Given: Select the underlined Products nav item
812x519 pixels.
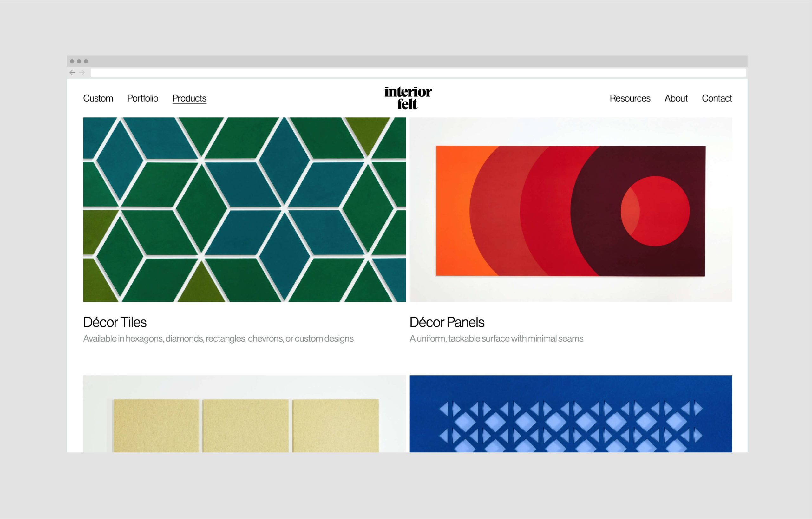Looking at the screenshot, I should [x=189, y=98].
